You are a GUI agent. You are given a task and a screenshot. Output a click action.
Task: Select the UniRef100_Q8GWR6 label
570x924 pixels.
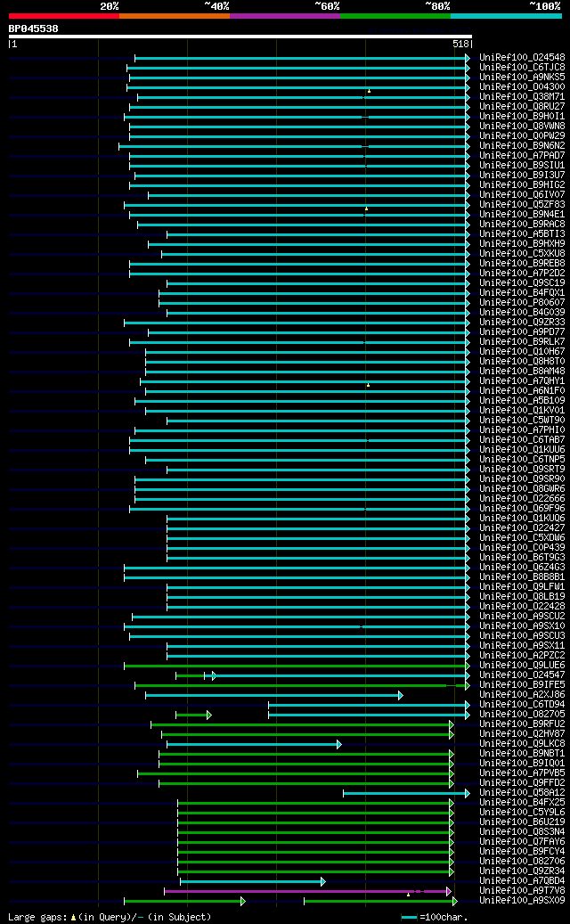(522, 489)
